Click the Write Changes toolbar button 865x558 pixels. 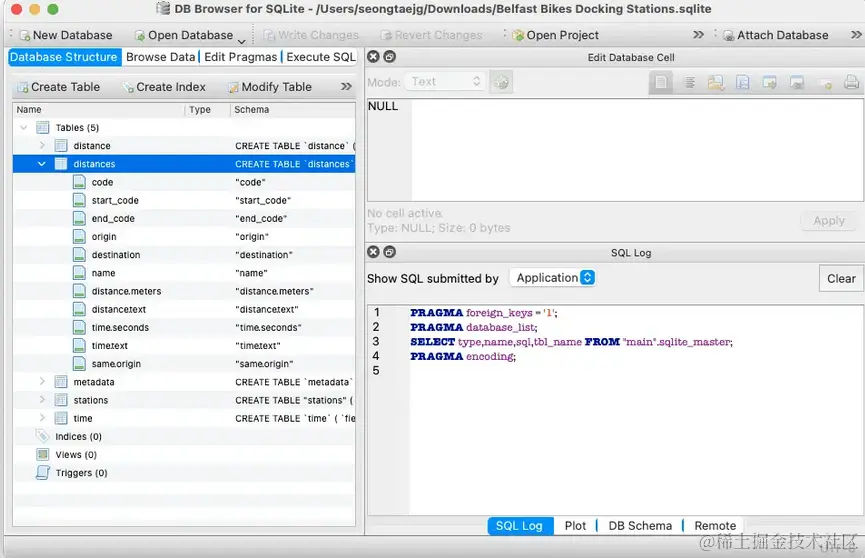point(311,35)
